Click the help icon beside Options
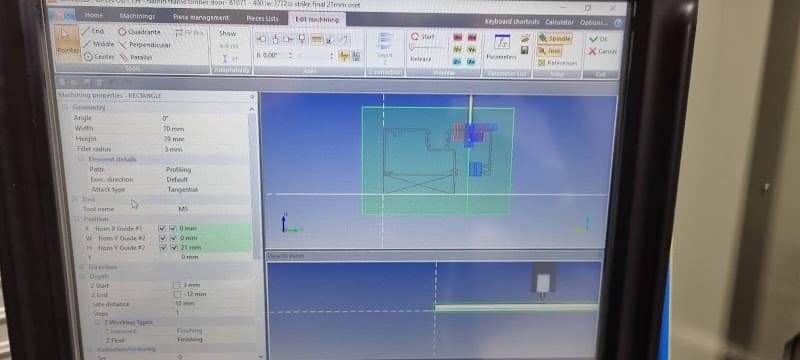 (x=618, y=22)
